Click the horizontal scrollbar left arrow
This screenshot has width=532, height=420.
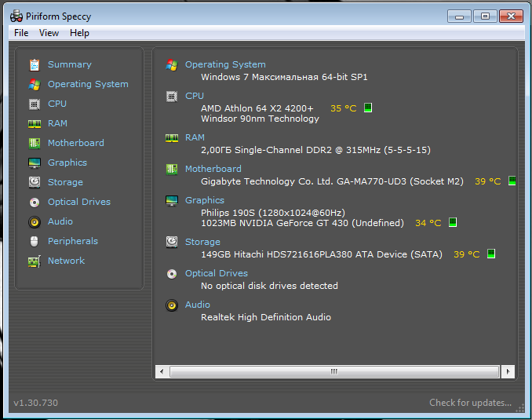162,371
